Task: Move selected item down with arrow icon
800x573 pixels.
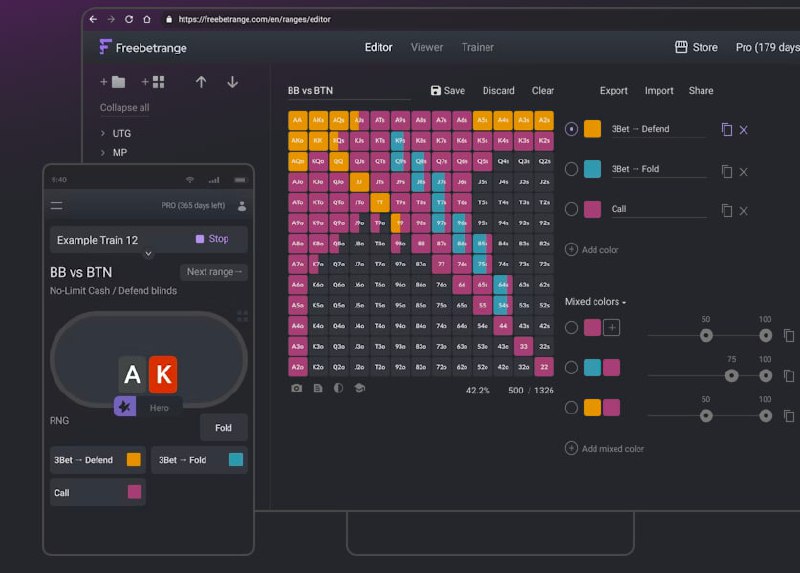Action: tap(233, 82)
